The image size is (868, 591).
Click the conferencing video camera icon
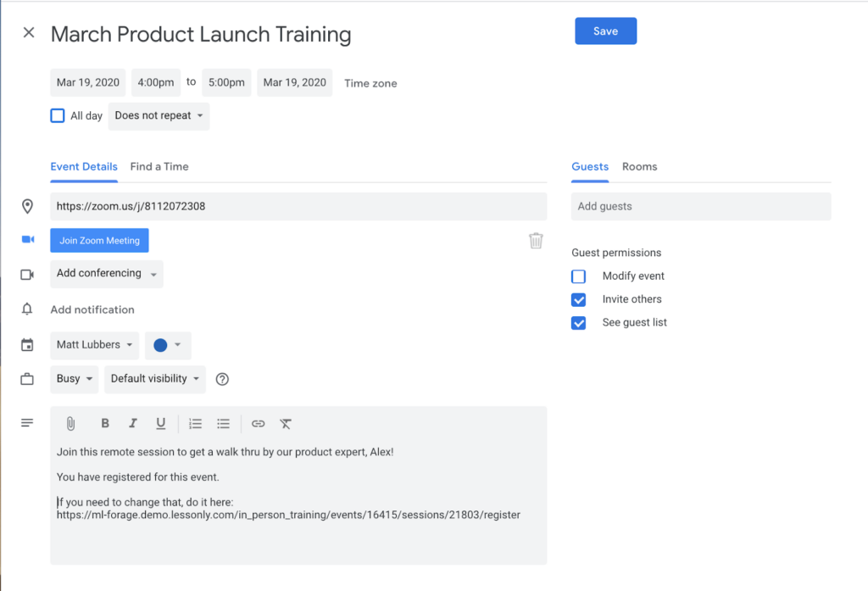[27, 275]
